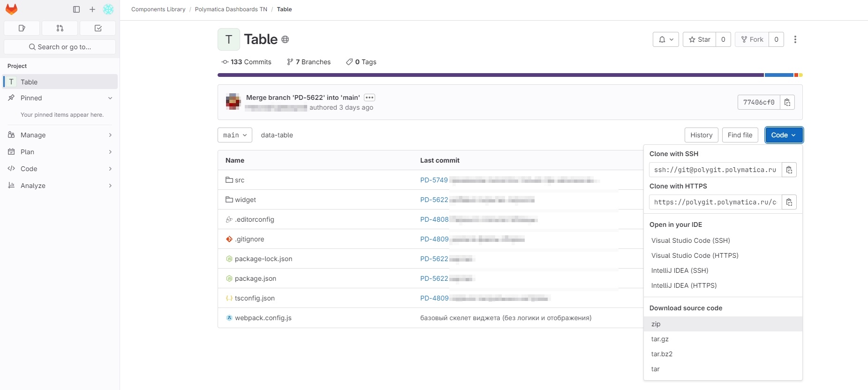Open the project actions kebab menu
This screenshot has height=390, width=868.
(x=795, y=39)
